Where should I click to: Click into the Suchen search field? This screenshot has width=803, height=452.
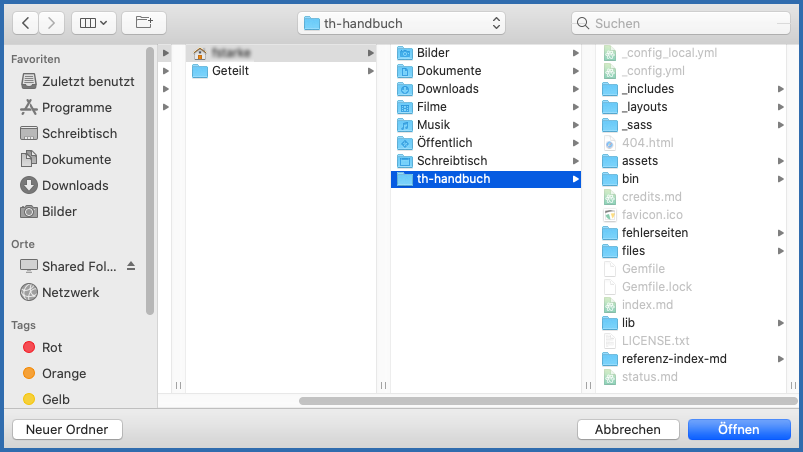pos(681,23)
